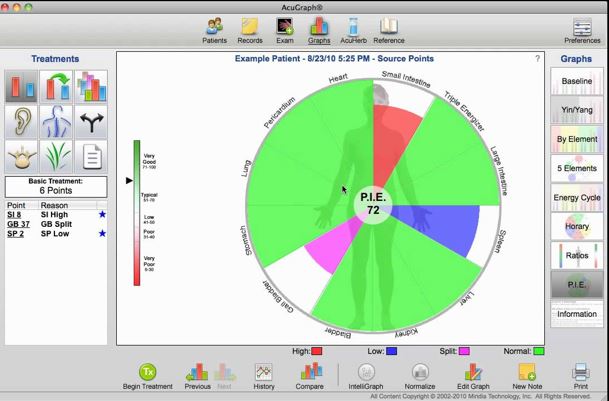Select the red-blue bars basic treatment icon
This screenshot has width=609, height=401.
point(21,86)
